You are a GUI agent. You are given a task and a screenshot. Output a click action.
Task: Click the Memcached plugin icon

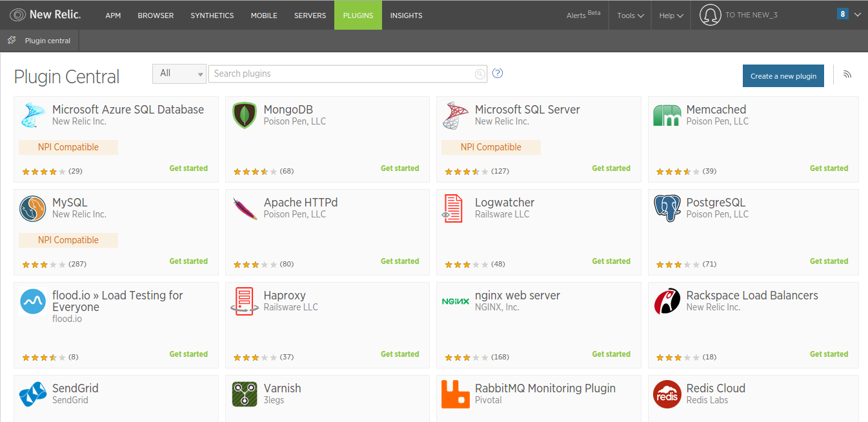[667, 116]
